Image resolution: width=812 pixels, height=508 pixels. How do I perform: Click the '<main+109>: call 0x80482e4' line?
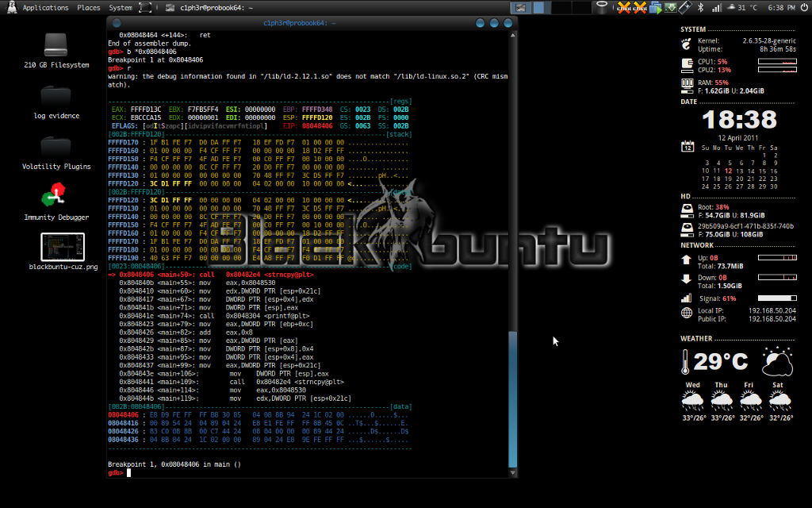tap(232, 382)
